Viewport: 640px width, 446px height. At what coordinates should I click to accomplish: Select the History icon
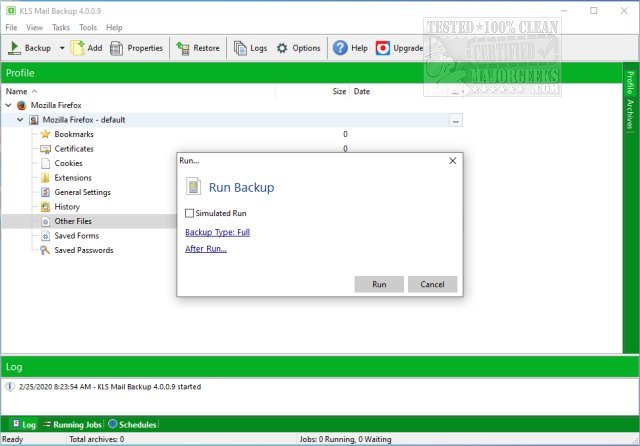click(45, 207)
